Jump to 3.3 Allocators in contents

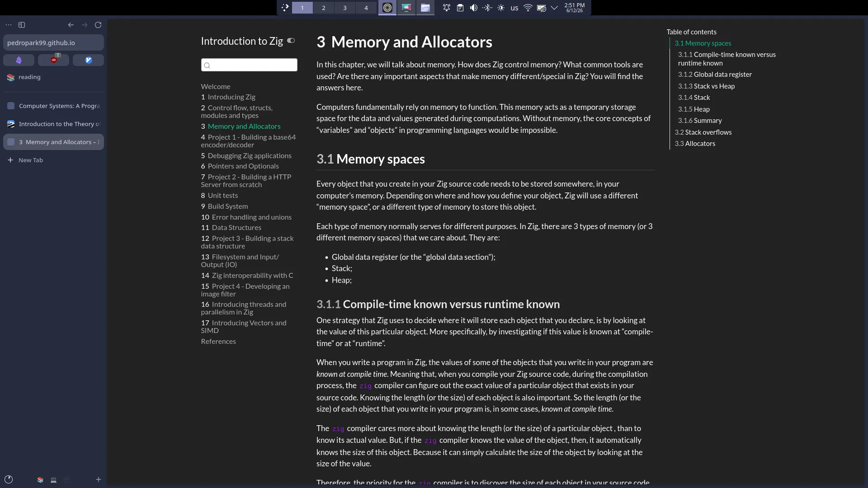(695, 144)
